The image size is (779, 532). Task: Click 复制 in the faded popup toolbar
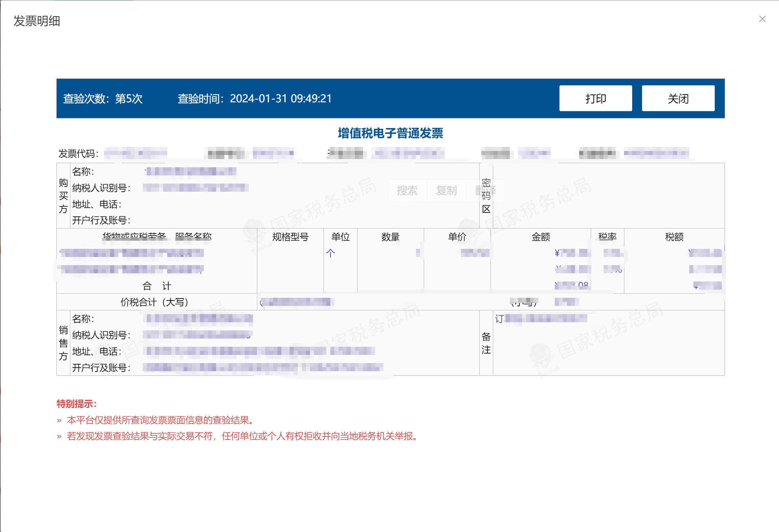[446, 190]
